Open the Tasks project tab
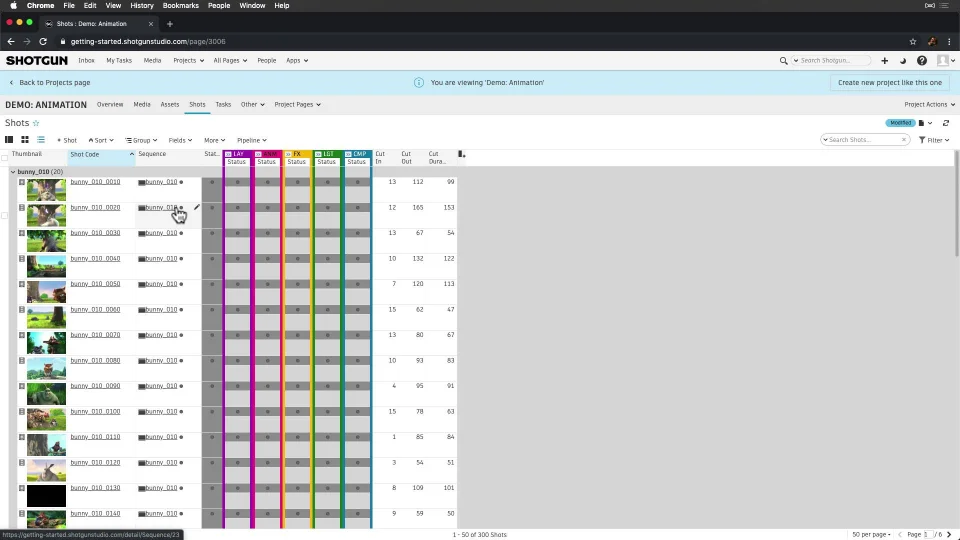The image size is (960, 540). 223,105
